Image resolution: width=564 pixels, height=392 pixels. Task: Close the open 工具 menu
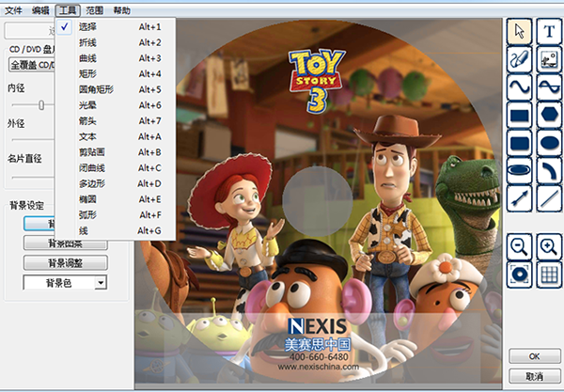point(68,10)
